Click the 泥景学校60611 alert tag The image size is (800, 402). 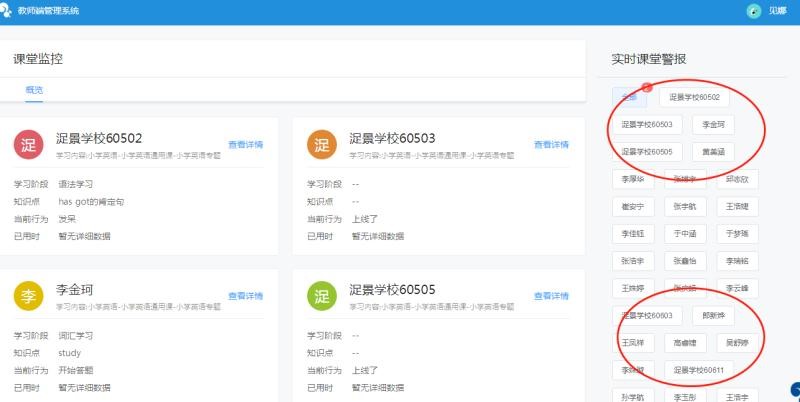[x=698, y=370]
